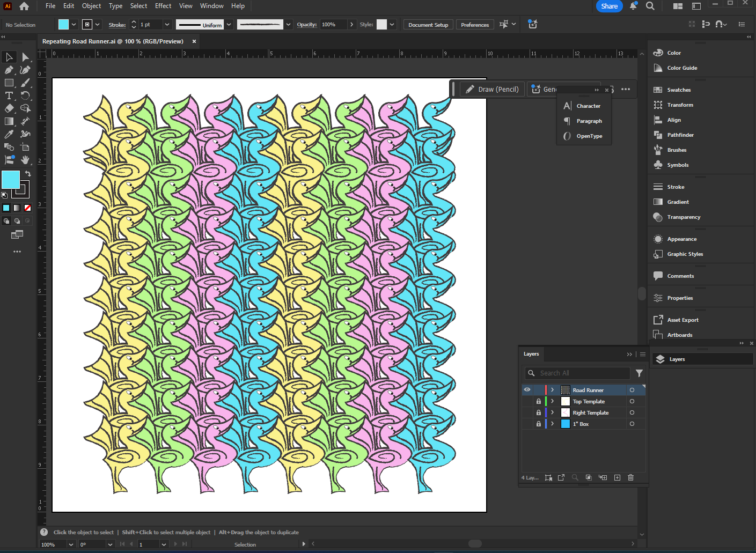The width and height of the screenshot is (756, 553).
Task: Click the Create New Layer icon
Action: (x=617, y=477)
